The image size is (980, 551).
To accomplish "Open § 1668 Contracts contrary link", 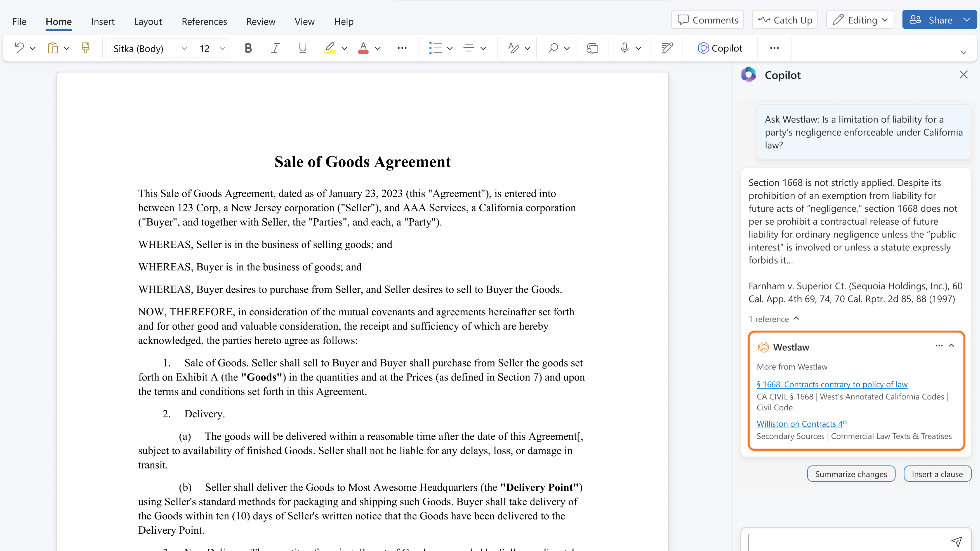I will (832, 384).
